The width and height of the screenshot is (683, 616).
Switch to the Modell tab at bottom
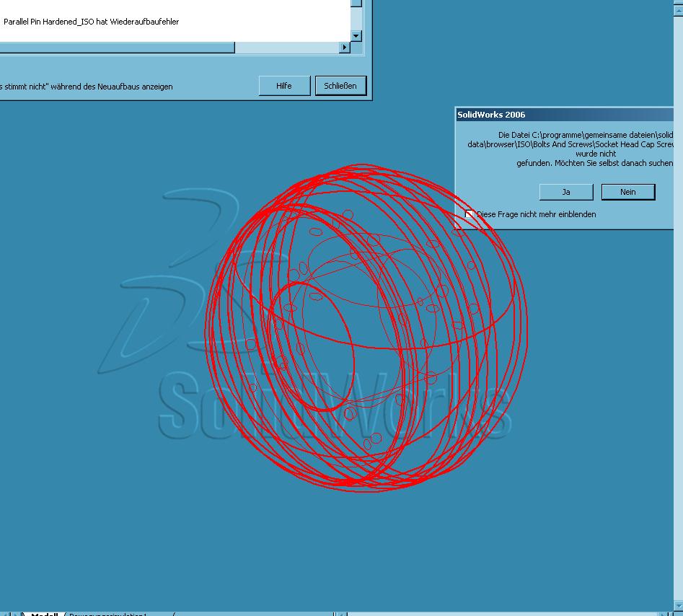point(45,614)
